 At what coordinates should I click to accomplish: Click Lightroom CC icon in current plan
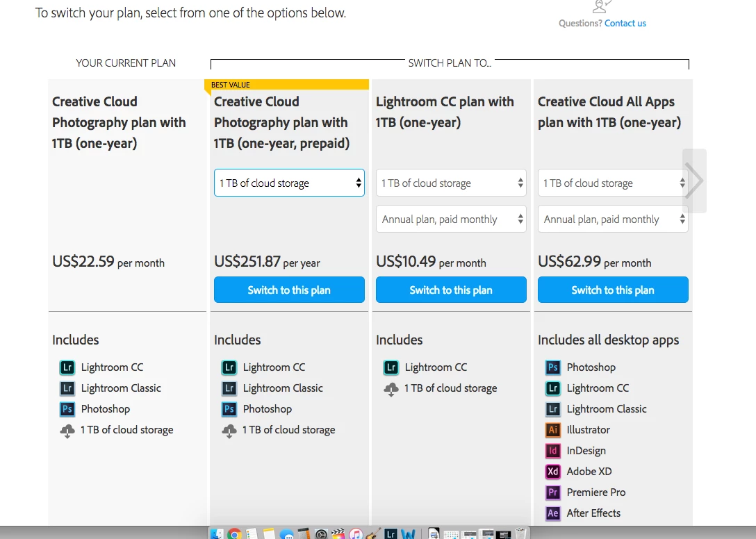point(67,367)
